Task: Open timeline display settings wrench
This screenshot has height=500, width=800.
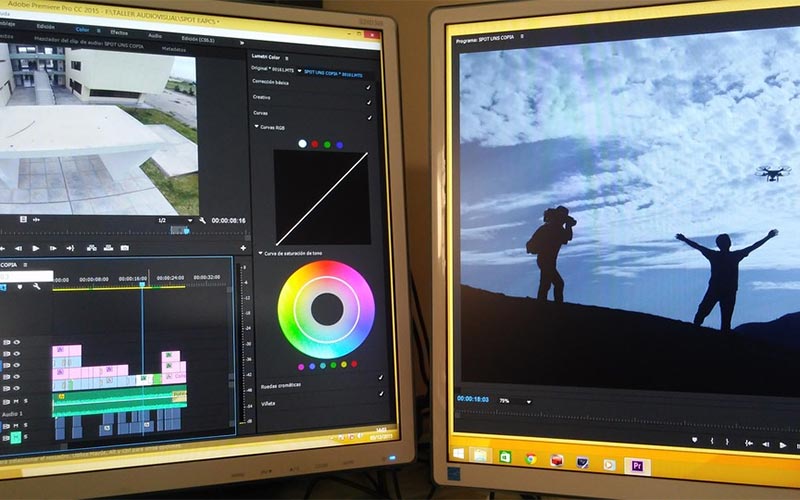Action: click(x=37, y=287)
